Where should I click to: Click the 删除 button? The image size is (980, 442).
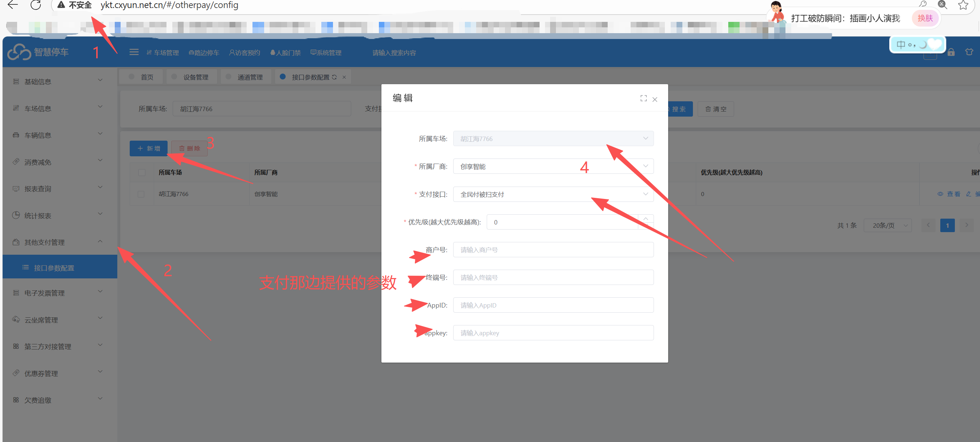[x=189, y=148]
